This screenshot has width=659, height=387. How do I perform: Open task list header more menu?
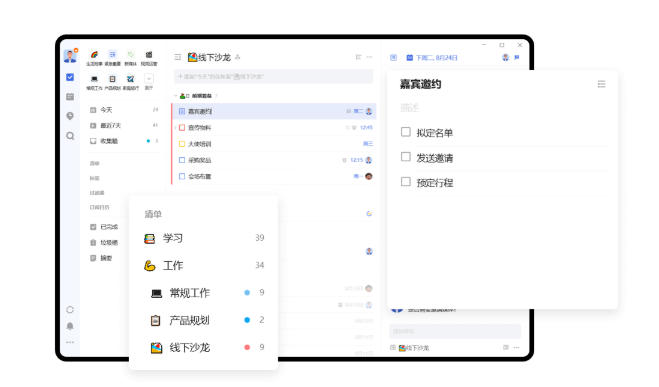[369, 57]
